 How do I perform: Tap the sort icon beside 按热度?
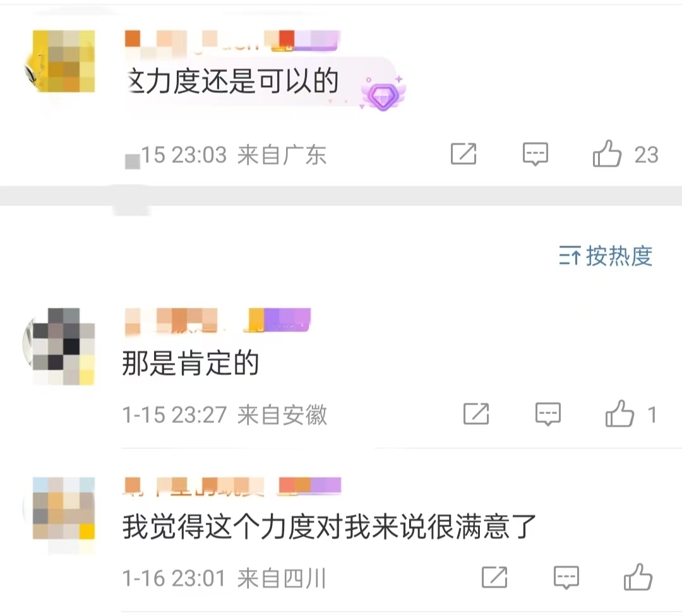tap(570, 256)
